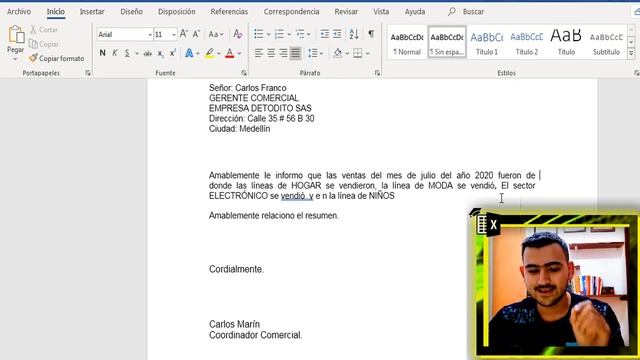Center the text alignment
The image size is (640, 360).
[x=271, y=53]
